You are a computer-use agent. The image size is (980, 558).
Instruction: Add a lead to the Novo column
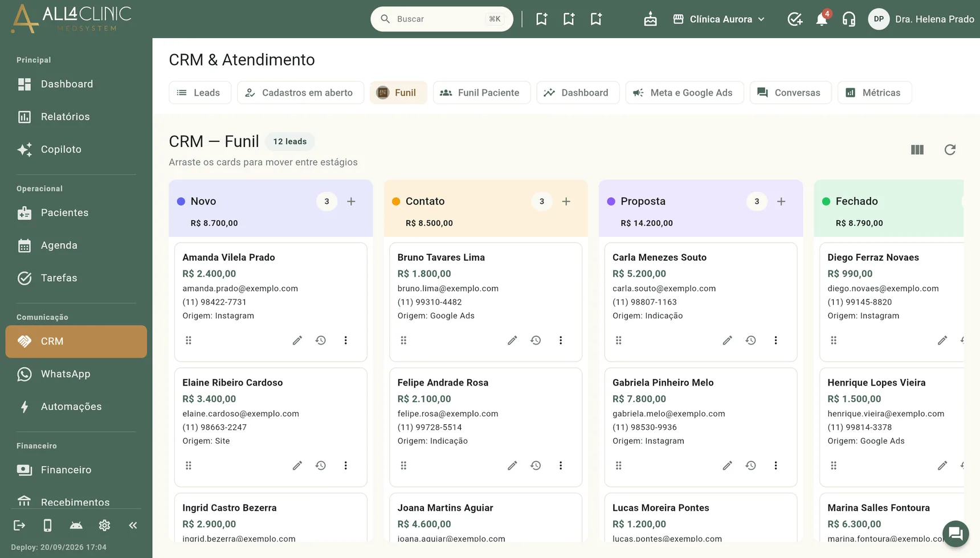(x=351, y=202)
